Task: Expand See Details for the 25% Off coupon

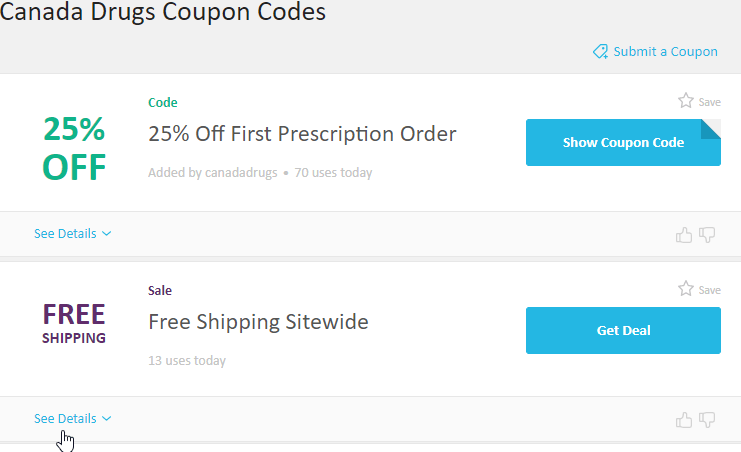Action: tap(72, 234)
